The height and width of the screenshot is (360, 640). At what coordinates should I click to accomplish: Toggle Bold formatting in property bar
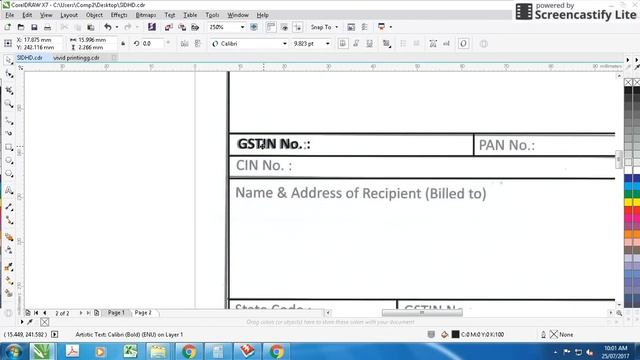pos(343,43)
